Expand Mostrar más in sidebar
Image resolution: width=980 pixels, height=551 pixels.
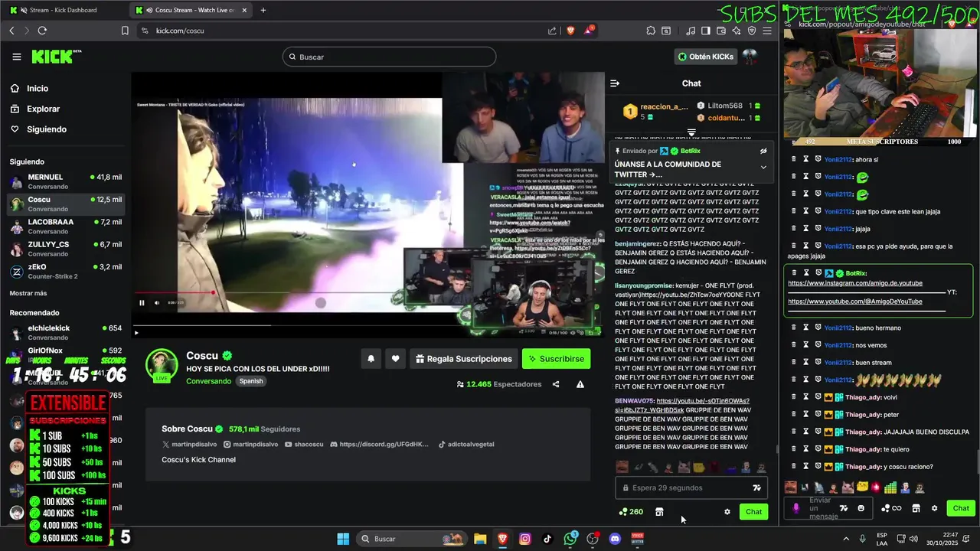28,293
